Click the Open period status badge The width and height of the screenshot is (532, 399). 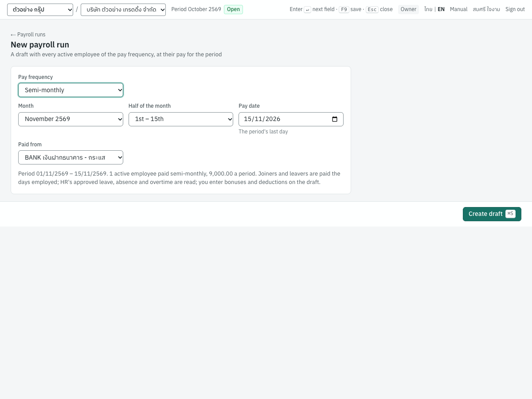[x=233, y=9]
